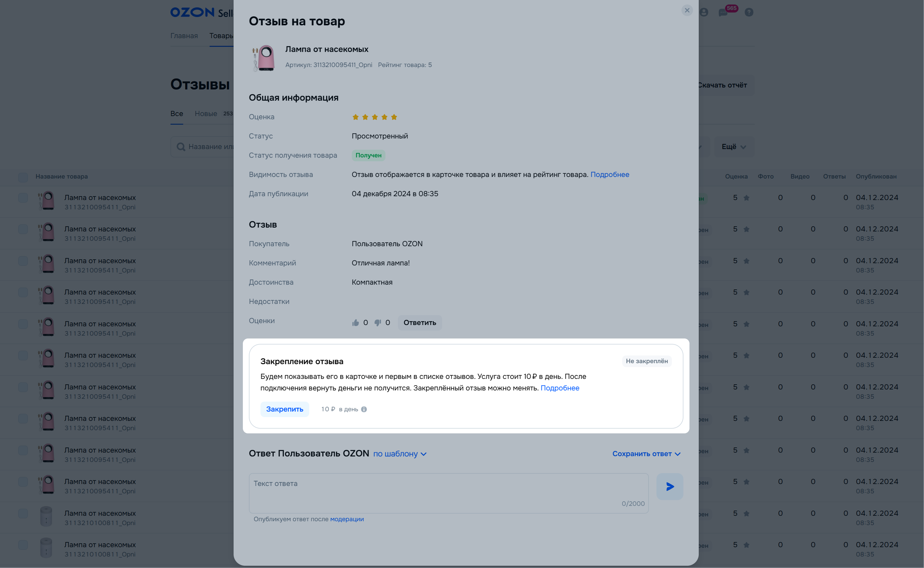Click the five-star rating in Оценка
924x568 pixels.
[x=374, y=117]
